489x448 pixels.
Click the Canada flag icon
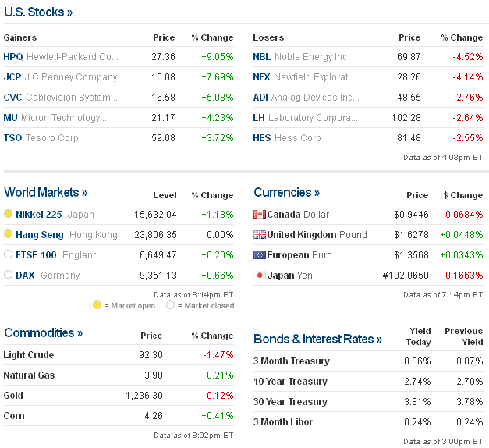pyautogui.click(x=260, y=215)
